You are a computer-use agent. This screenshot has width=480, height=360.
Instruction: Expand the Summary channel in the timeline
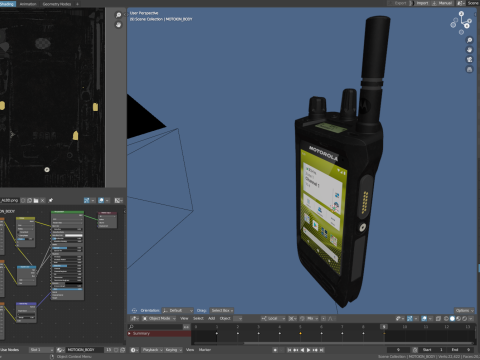[129, 333]
